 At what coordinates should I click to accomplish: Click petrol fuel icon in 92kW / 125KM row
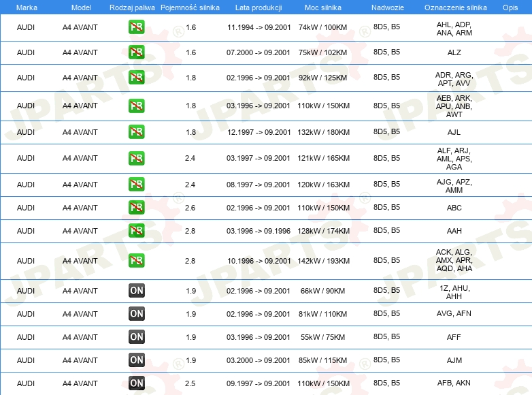point(136,78)
